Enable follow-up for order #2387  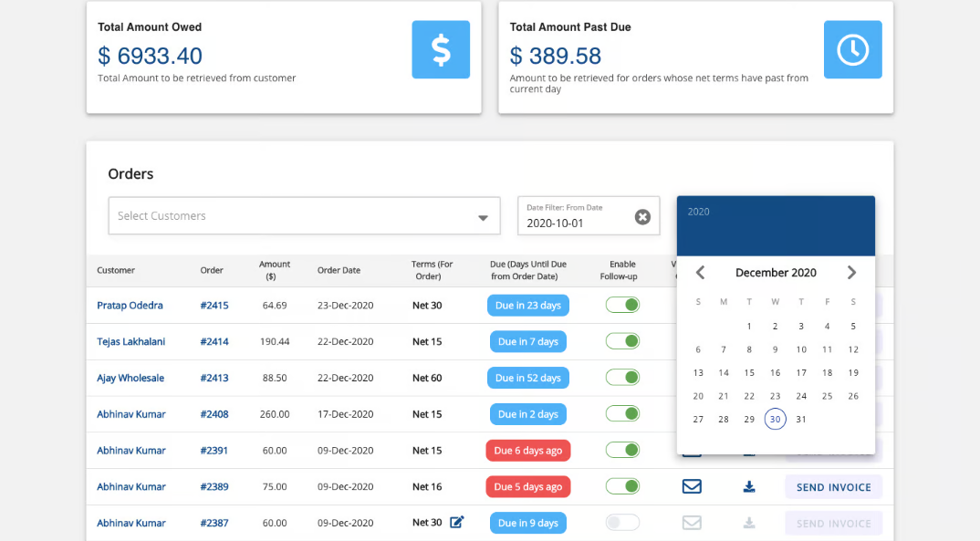point(622,523)
